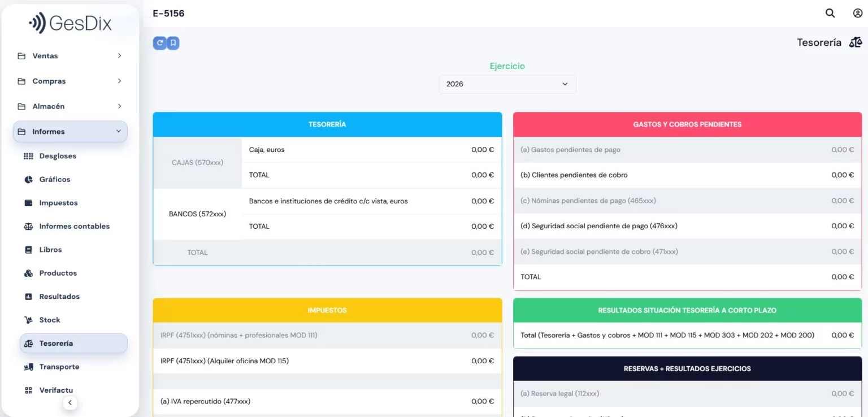Click the Gráficos pie chart icon
Screen dimensions: 868x417
pos(28,179)
